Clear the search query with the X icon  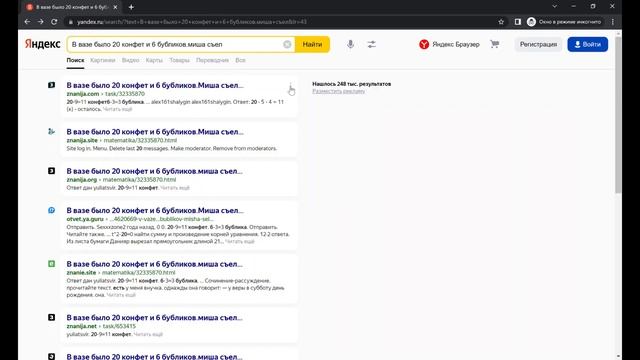[287, 44]
